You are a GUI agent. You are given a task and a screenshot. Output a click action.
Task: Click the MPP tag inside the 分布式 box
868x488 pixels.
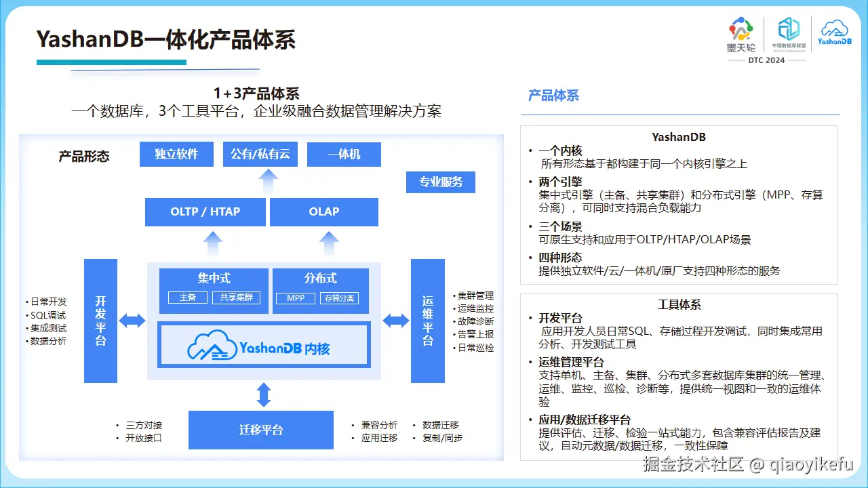(295, 297)
